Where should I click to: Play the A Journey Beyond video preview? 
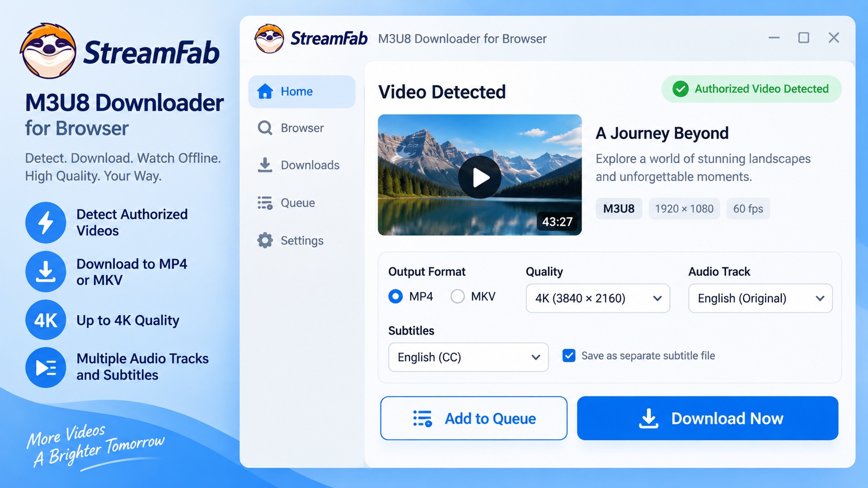click(x=480, y=177)
